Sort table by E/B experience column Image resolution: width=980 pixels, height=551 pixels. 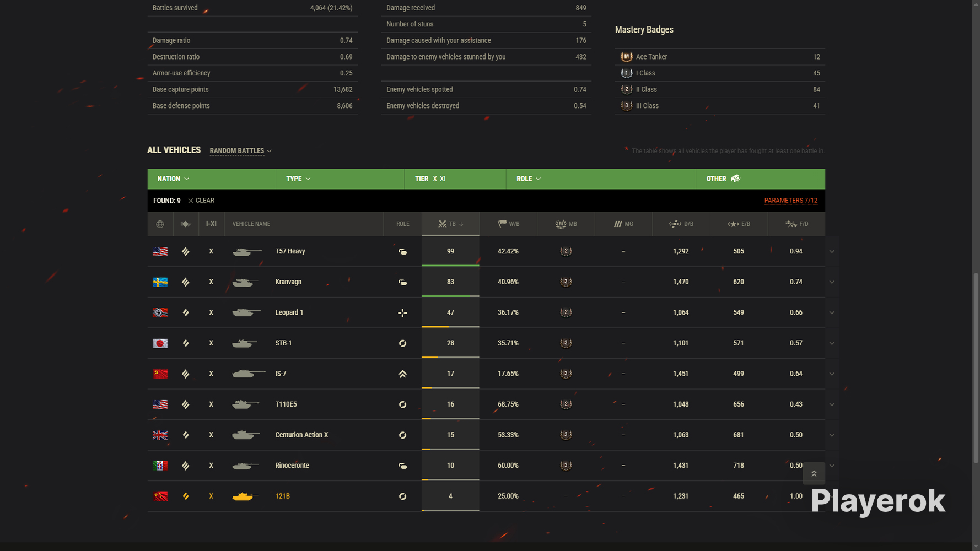(739, 224)
